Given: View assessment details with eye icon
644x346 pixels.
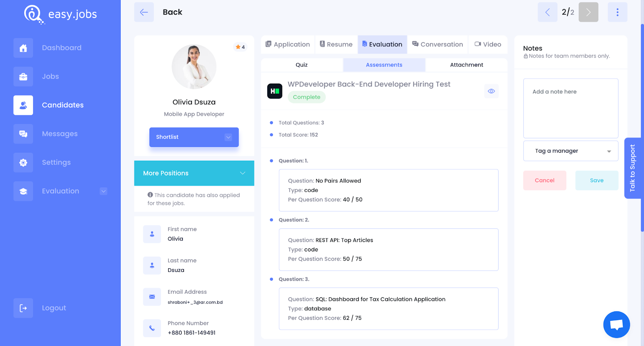Looking at the screenshot, I should coord(491,91).
